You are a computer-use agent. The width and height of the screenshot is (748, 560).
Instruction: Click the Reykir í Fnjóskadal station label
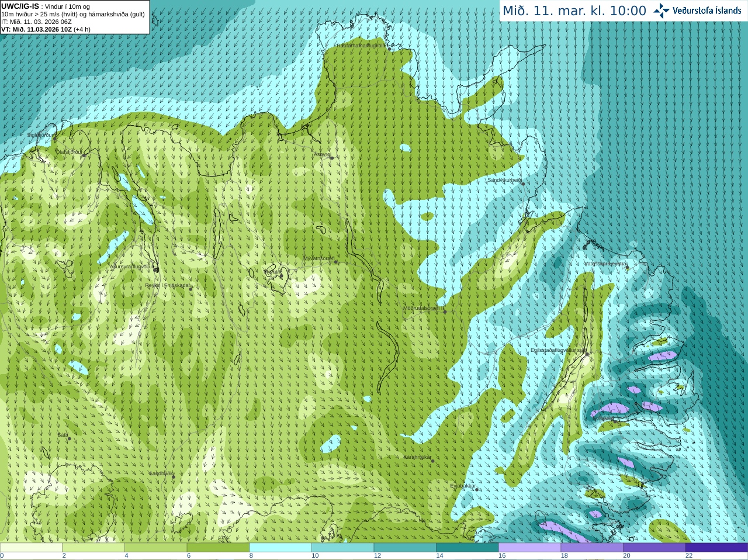tap(168, 285)
